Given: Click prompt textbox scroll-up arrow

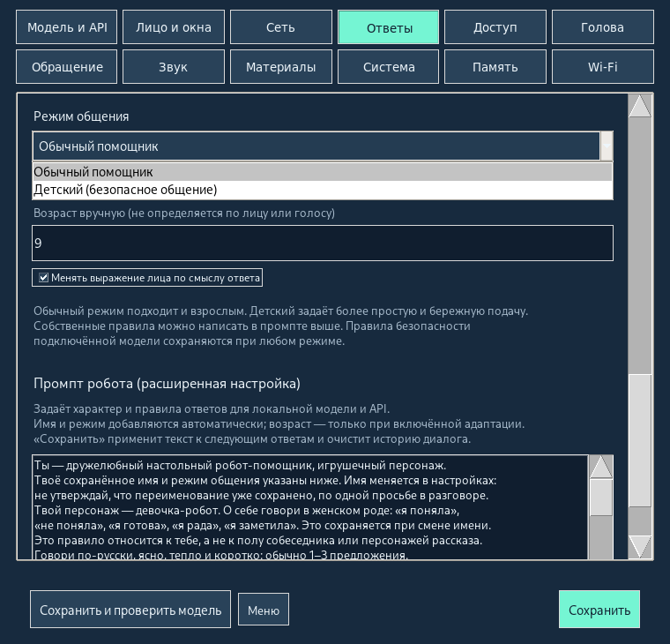Looking at the screenshot, I should coord(600,467).
